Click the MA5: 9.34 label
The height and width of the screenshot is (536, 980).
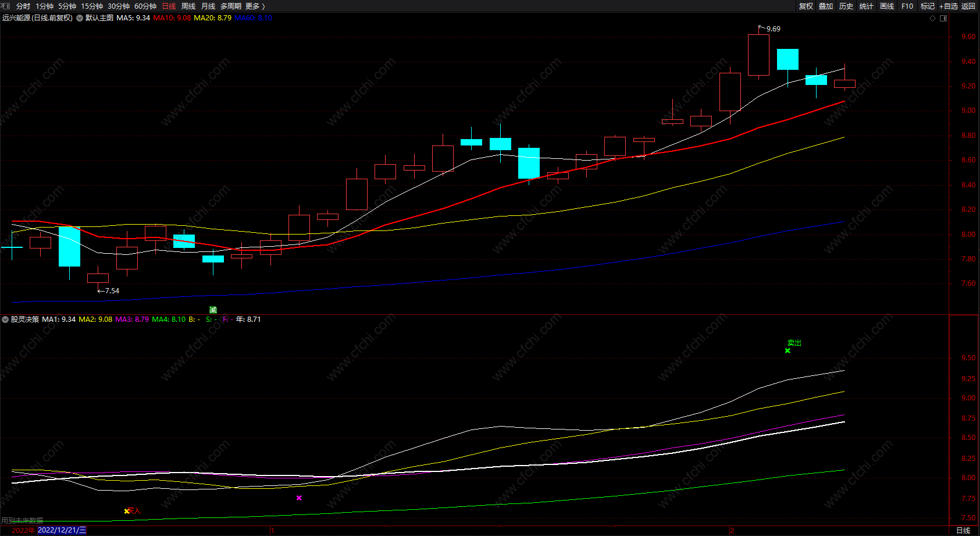point(133,18)
